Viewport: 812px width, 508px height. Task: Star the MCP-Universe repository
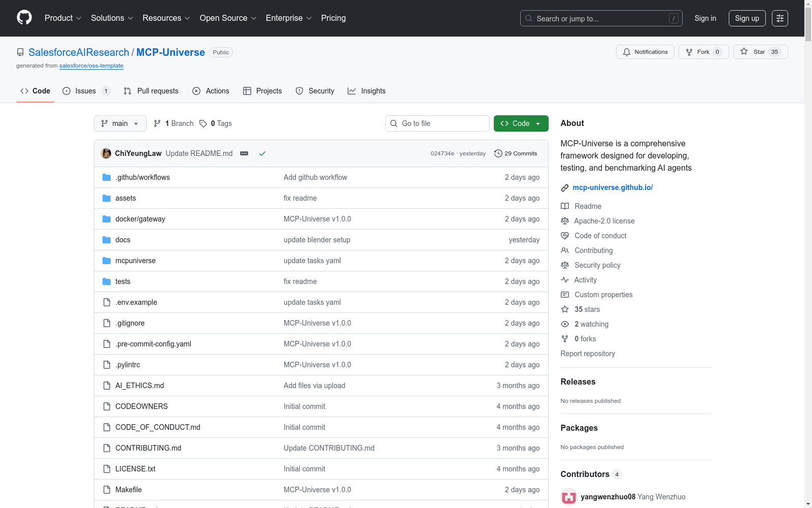pyautogui.click(x=760, y=52)
